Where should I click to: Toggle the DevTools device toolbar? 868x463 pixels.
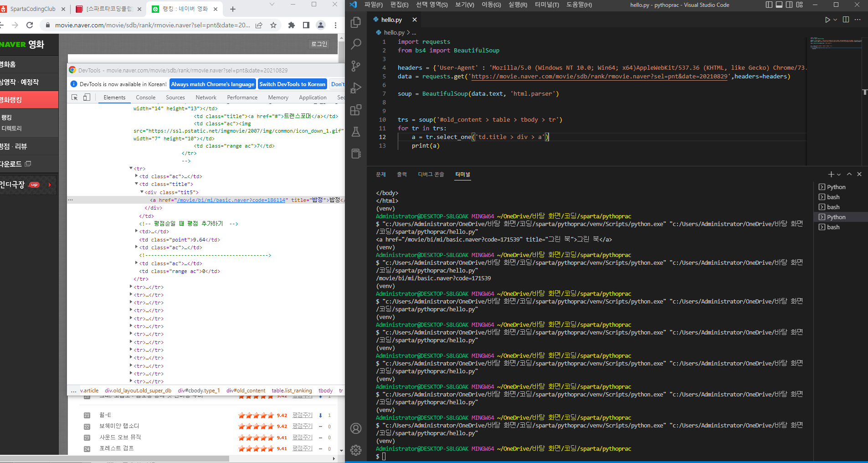tap(87, 98)
